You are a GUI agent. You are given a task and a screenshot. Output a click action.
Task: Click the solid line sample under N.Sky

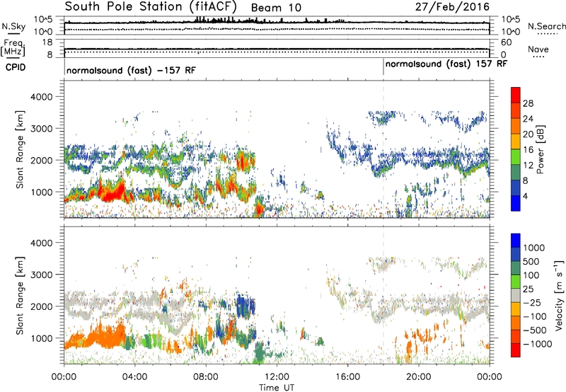coord(13,33)
